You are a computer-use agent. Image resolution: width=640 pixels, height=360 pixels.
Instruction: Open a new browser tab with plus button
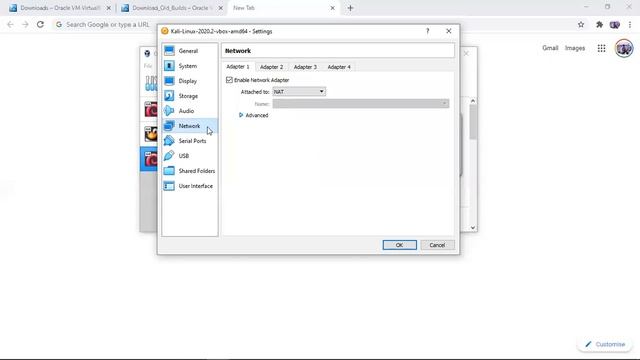coord(350,8)
